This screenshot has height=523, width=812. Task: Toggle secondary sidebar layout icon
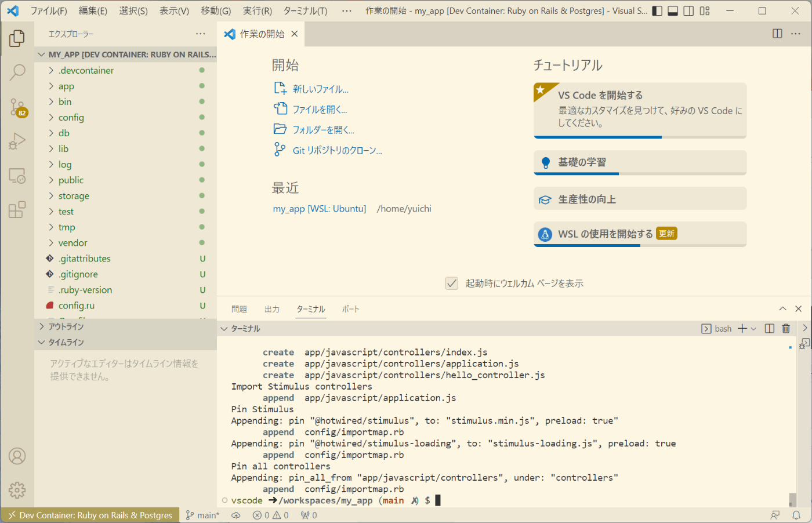688,11
